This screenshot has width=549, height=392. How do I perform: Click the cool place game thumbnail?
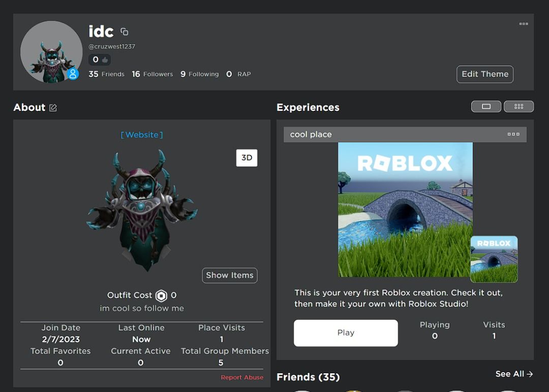(404, 209)
